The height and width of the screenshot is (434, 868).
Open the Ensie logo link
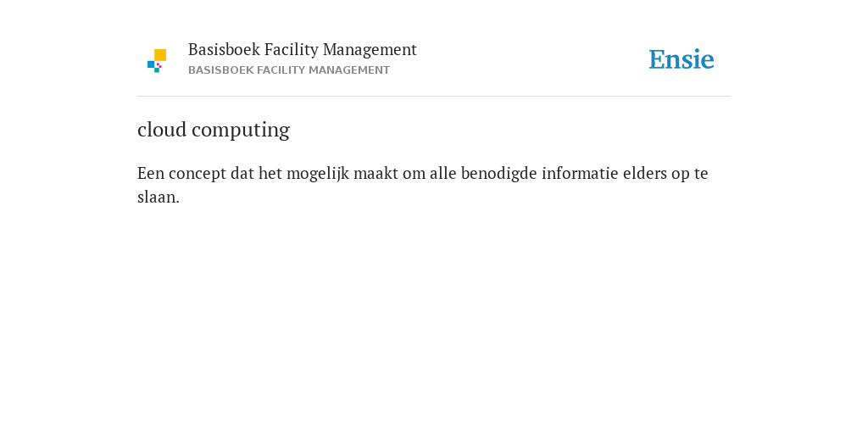(x=682, y=59)
